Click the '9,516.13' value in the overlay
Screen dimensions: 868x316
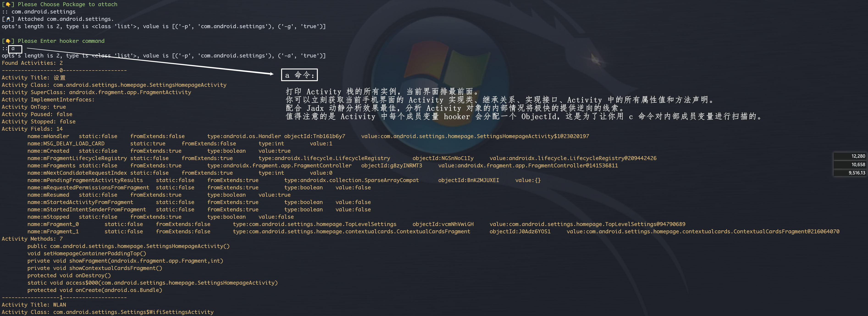click(857, 173)
